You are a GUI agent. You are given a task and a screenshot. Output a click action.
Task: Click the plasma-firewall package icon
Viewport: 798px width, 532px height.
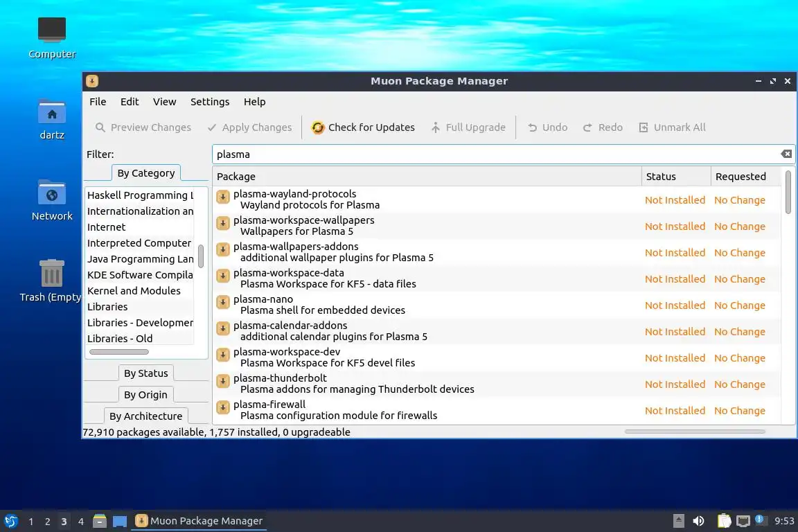pos(223,408)
